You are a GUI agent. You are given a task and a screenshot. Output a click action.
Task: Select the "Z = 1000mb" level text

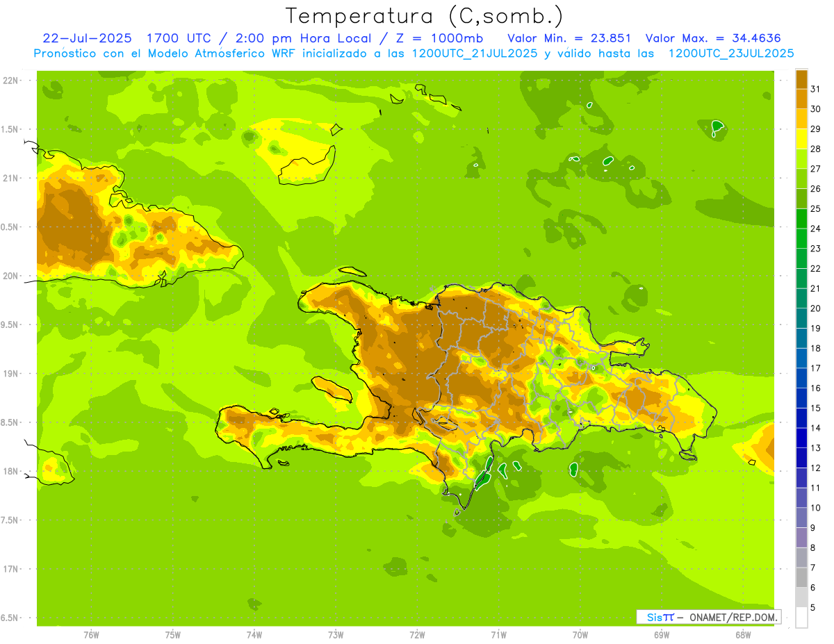(x=439, y=38)
